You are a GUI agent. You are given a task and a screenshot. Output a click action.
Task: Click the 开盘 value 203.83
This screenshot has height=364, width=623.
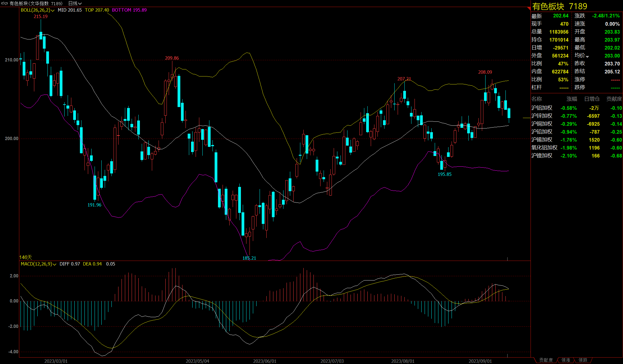[612, 32]
